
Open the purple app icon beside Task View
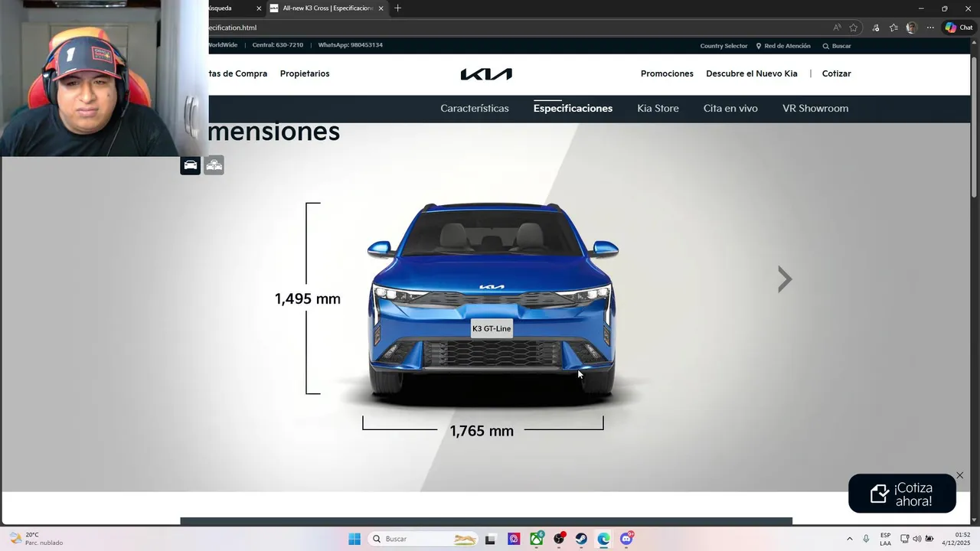pos(514,539)
